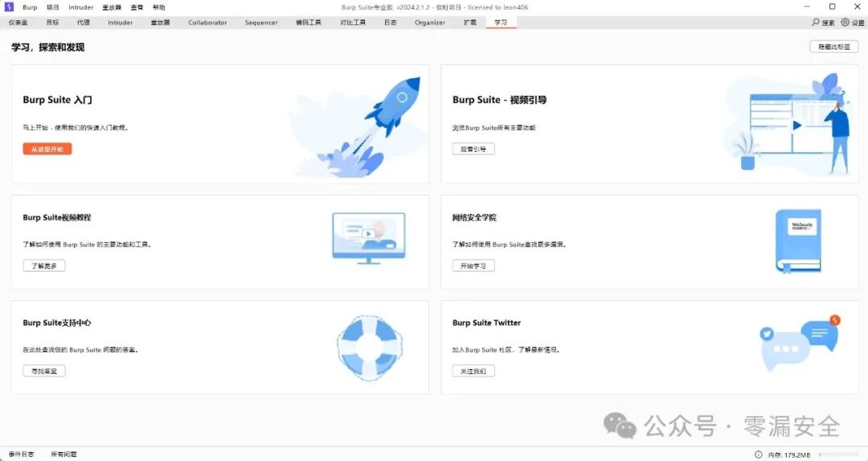
Task: Click the monitor video illustration in 视频教程 card
Action: pos(369,238)
